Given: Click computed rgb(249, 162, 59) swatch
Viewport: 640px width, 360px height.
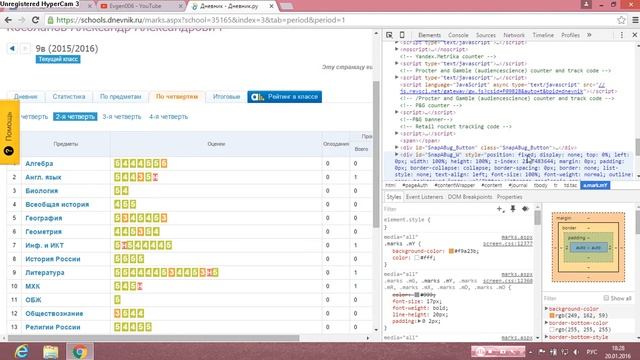Looking at the screenshot, I should point(552,316).
